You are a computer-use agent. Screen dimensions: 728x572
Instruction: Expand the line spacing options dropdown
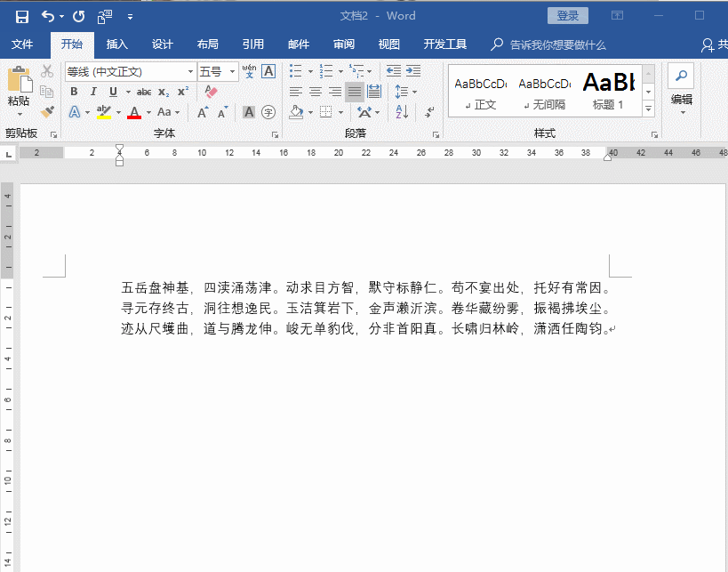click(413, 91)
